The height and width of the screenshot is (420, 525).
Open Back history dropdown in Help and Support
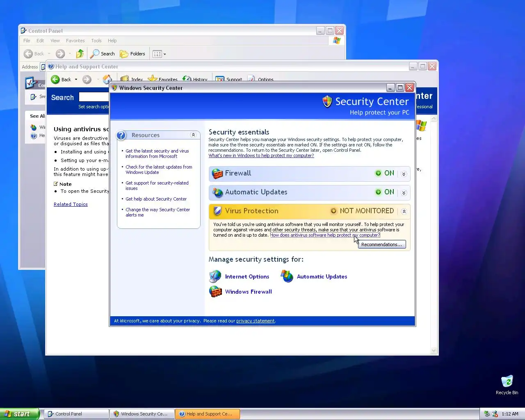coord(76,80)
